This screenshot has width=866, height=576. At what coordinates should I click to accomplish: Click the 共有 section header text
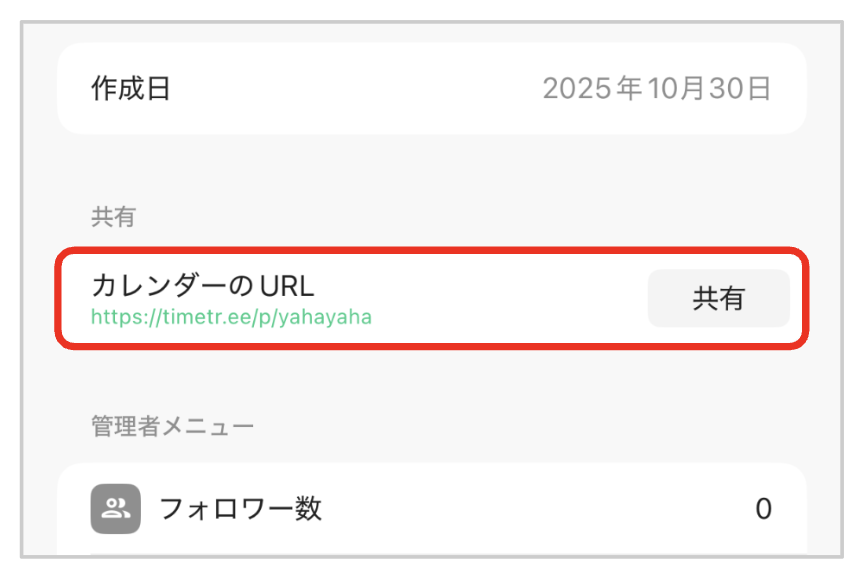coord(112,217)
